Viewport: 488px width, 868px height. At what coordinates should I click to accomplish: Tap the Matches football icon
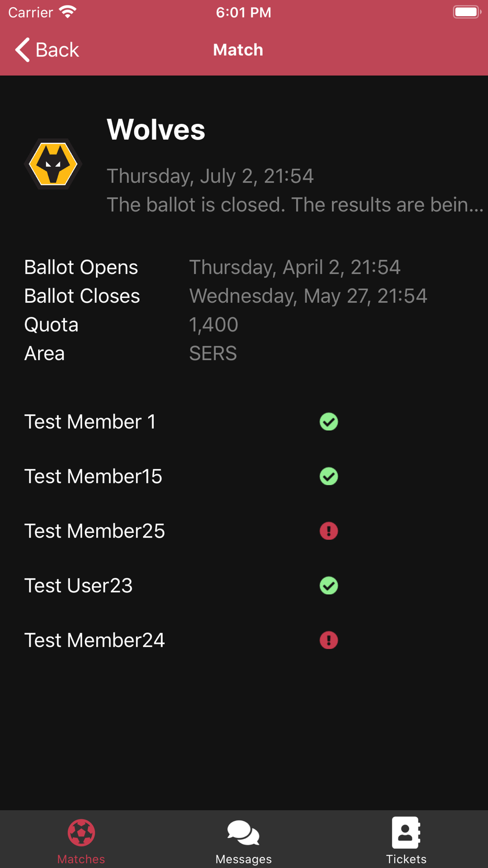point(81,832)
